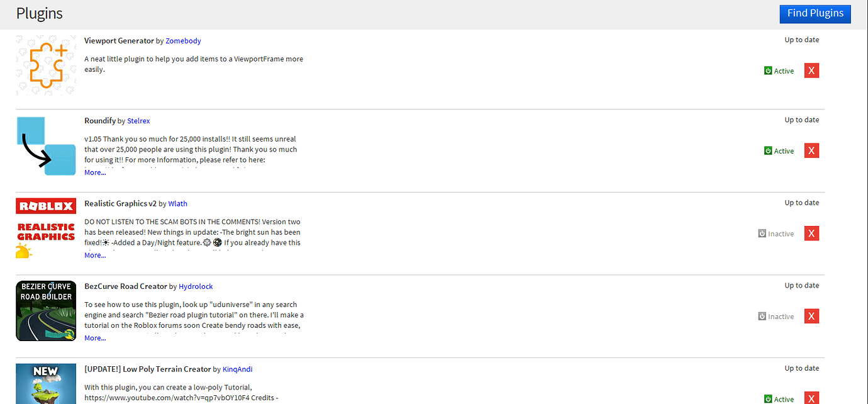
Task: Expand BezCurve Road Creator's More text
Action: point(94,338)
